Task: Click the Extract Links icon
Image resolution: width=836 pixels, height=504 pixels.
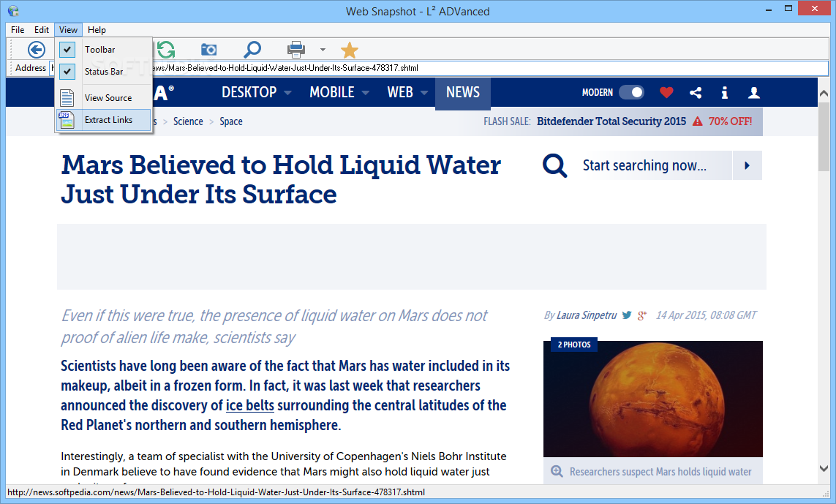Action: 67,120
